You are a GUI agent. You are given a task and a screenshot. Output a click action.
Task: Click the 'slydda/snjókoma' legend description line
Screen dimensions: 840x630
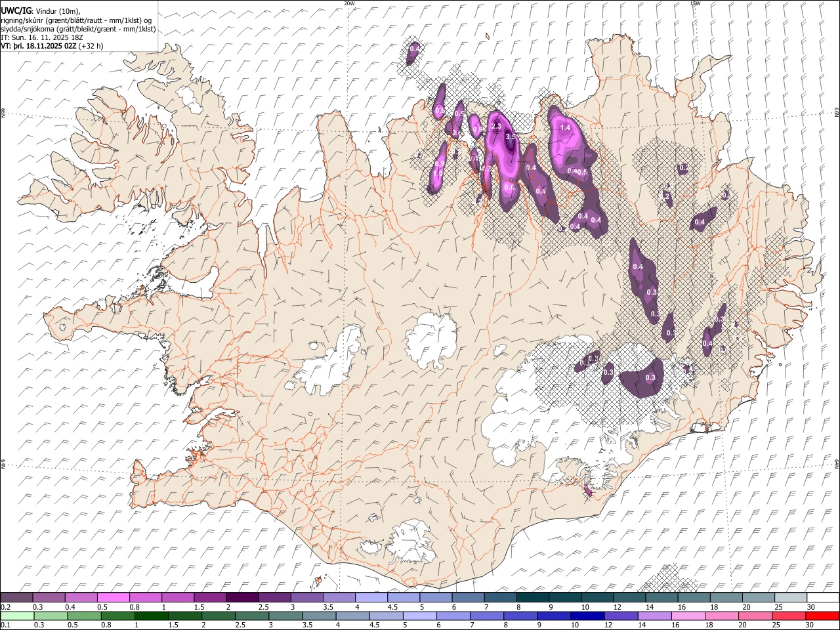pos(78,29)
